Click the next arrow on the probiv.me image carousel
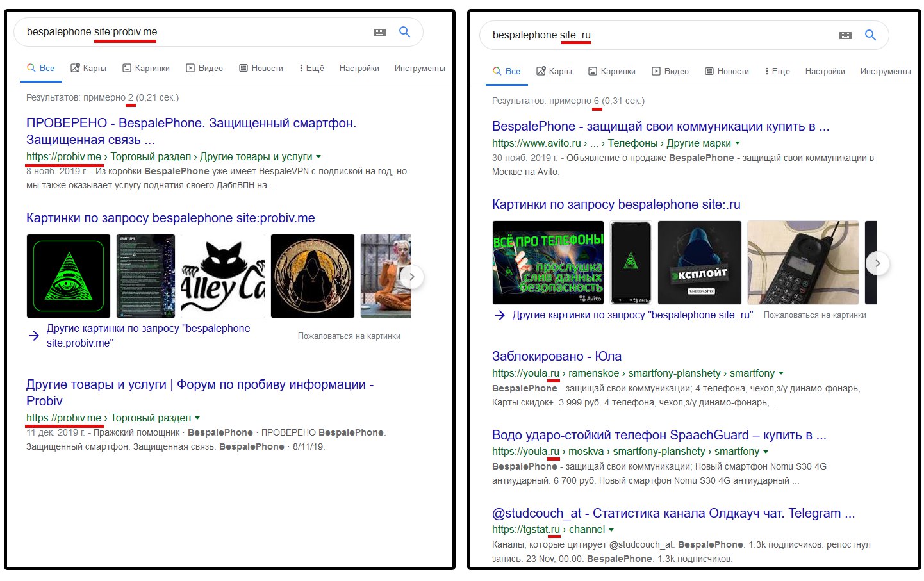This screenshot has width=924, height=581. [x=412, y=277]
